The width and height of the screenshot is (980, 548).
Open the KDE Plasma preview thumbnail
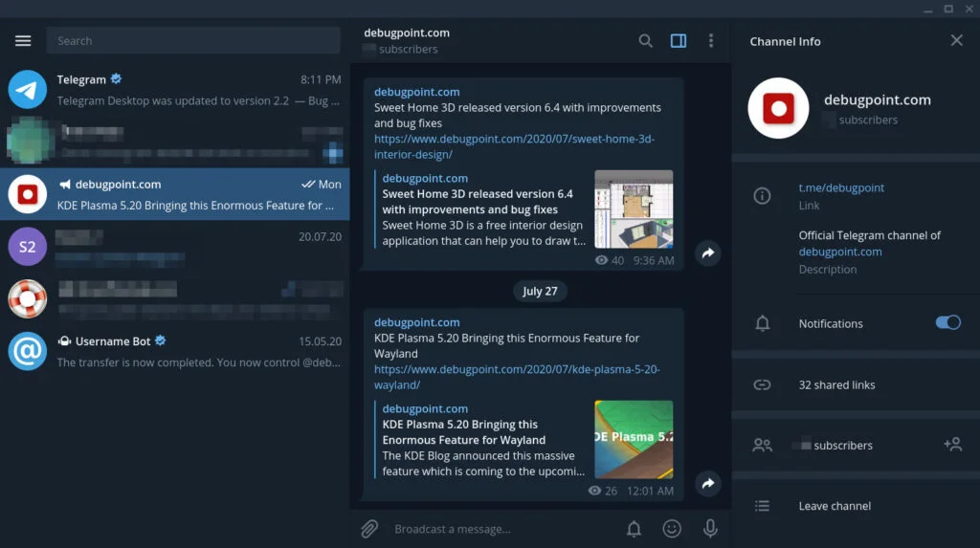tap(634, 439)
